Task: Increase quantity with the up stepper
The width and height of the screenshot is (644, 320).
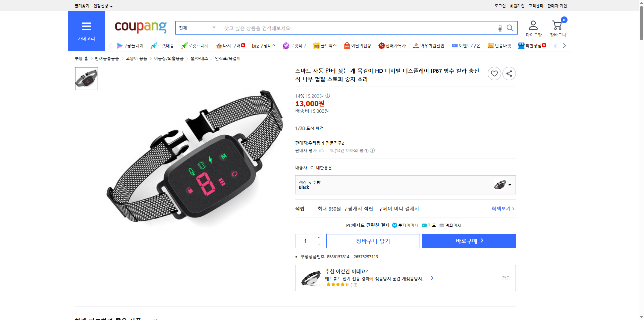Action: tap(319, 237)
